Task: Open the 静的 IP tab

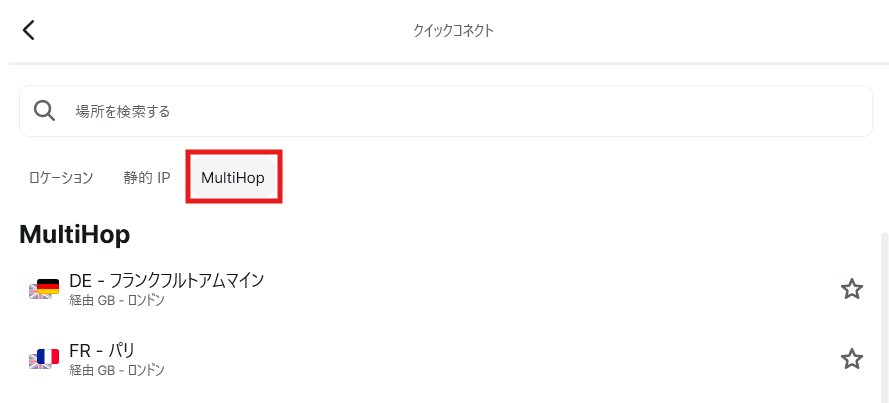Action: pyautogui.click(x=147, y=178)
